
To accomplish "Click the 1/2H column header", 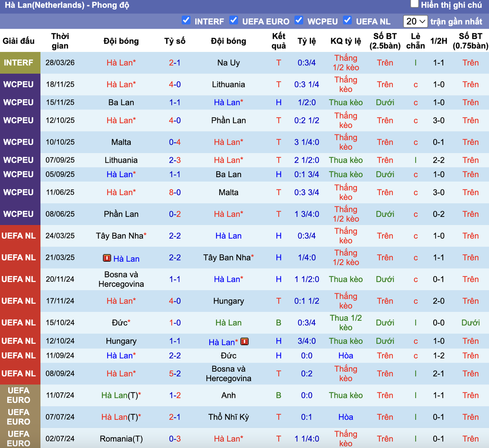I will click(x=439, y=41).
